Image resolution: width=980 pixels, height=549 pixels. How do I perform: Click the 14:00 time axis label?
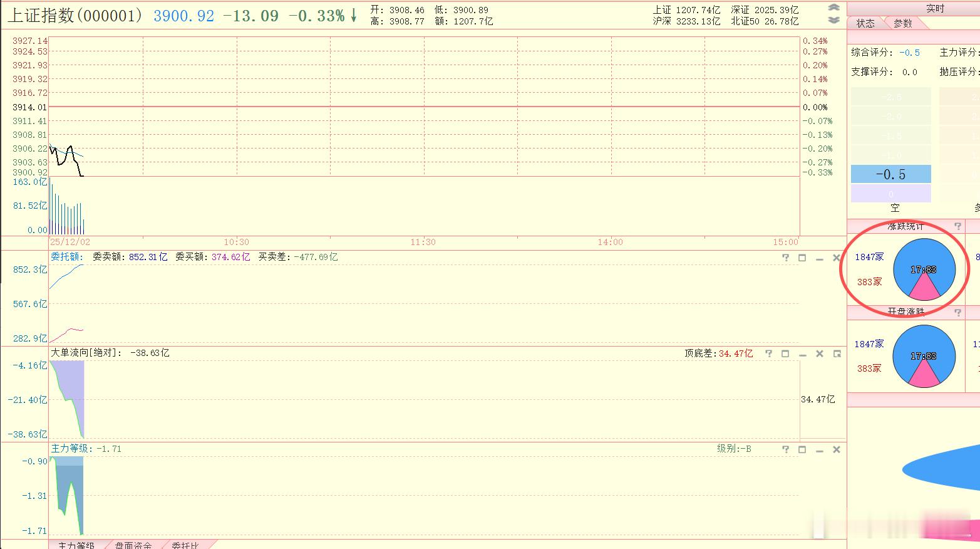(x=610, y=242)
